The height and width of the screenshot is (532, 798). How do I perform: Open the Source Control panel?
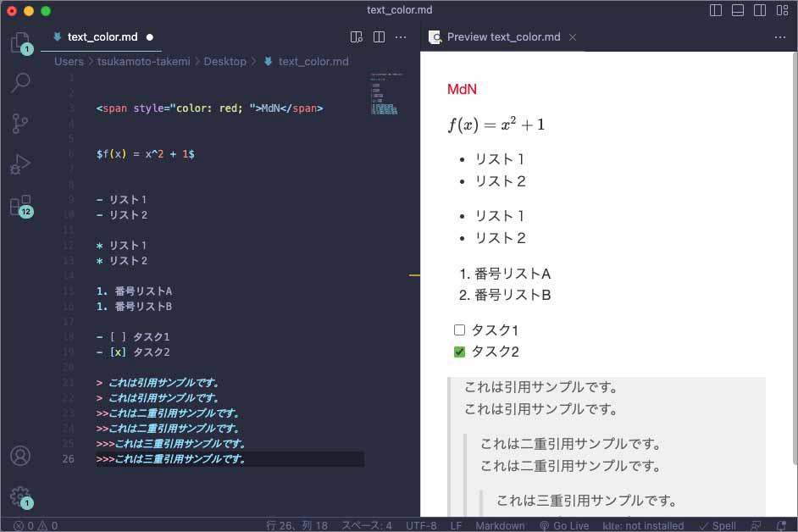point(19,124)
